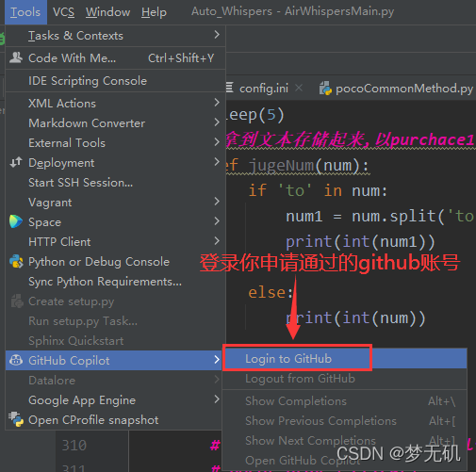The image size is (476, 472).
Task: Select Code With Me menu entry
Action: 115,58
